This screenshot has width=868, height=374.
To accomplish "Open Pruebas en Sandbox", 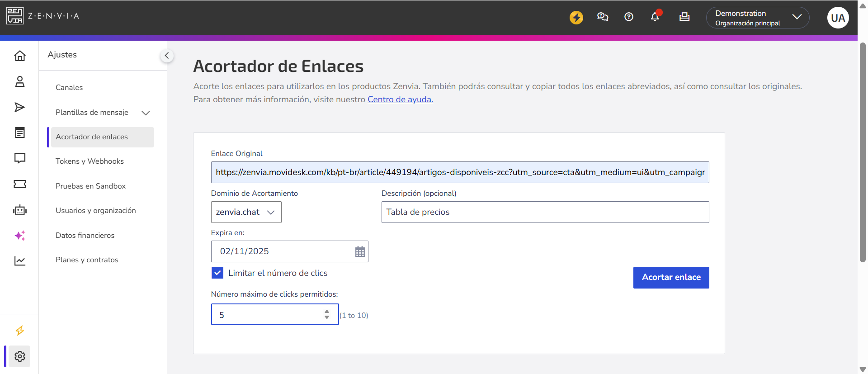I will tap(90, 186).
